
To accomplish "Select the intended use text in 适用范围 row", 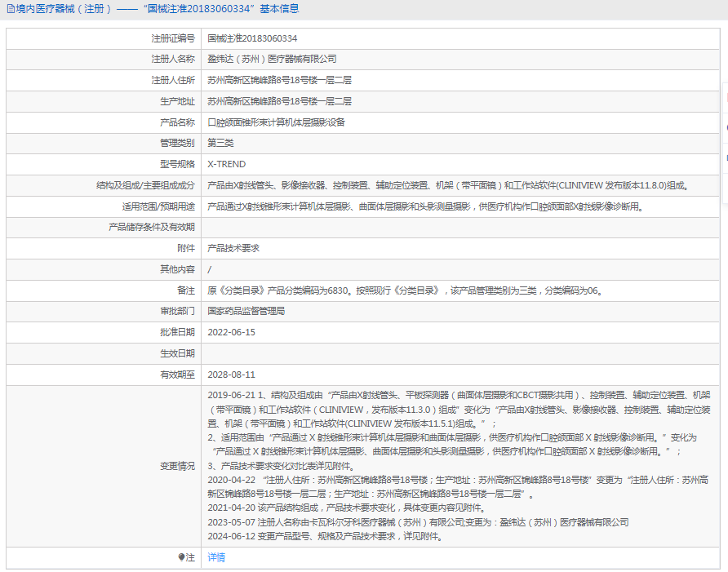I will [x=427, y=206].
